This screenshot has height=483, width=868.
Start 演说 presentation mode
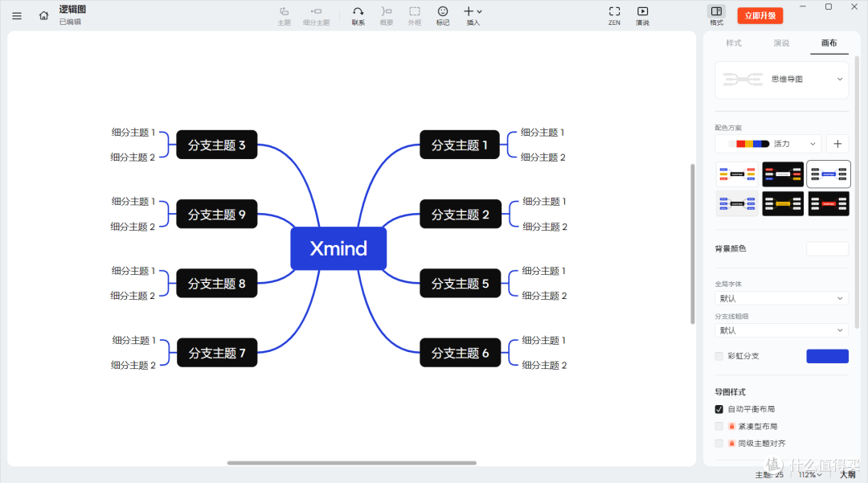click(x=642, y=12)
